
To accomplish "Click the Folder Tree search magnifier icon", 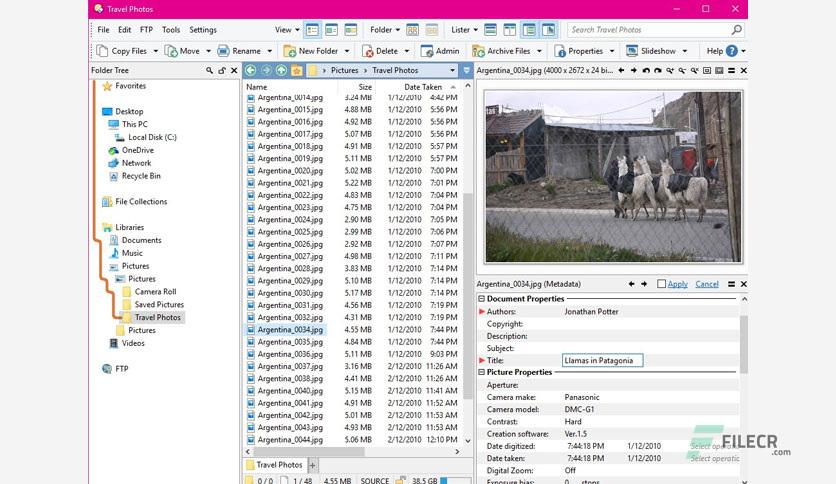I will pos(210,70).
